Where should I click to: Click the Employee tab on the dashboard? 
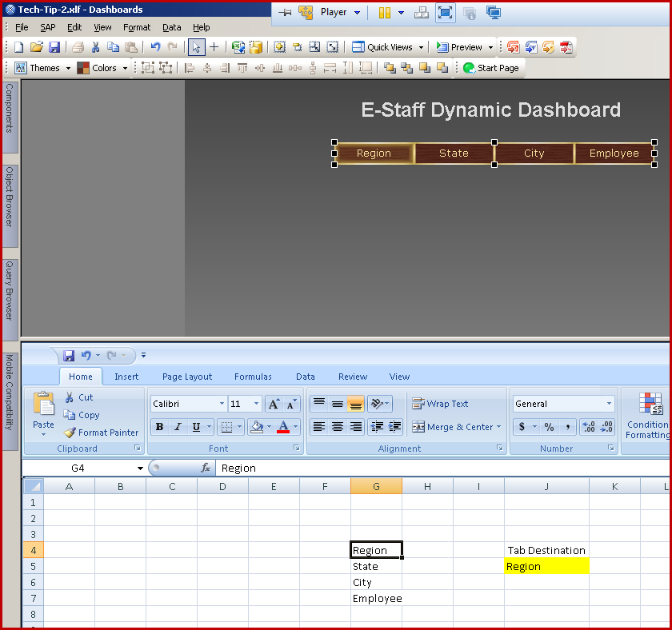[x=614, y=153]
